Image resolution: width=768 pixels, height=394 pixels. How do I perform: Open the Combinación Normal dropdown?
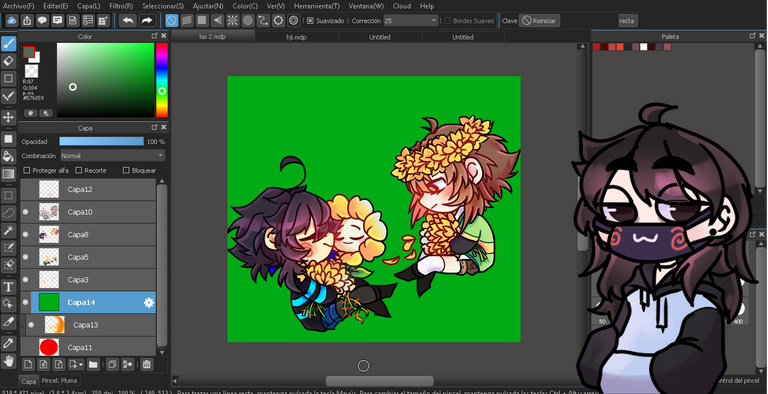point(113,155)
